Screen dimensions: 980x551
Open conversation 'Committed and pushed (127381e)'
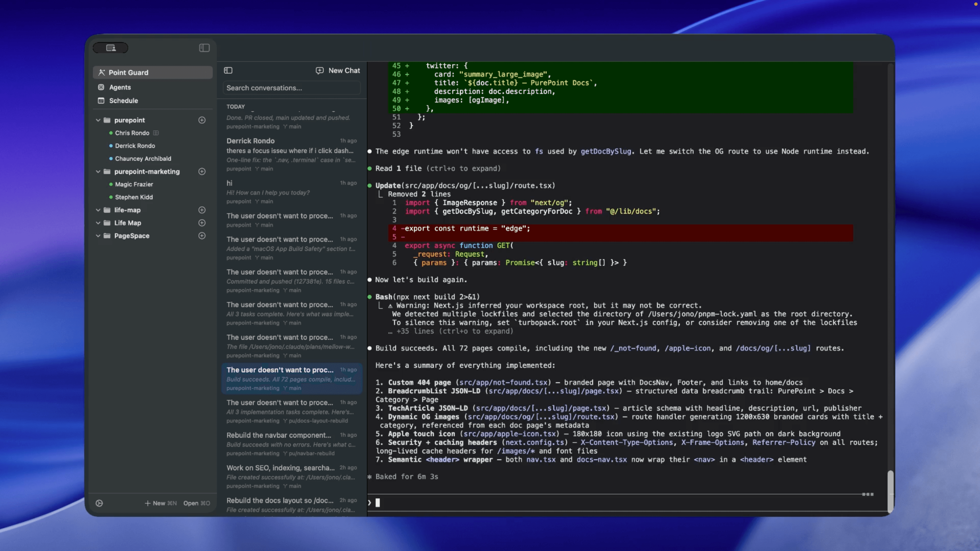292,281
